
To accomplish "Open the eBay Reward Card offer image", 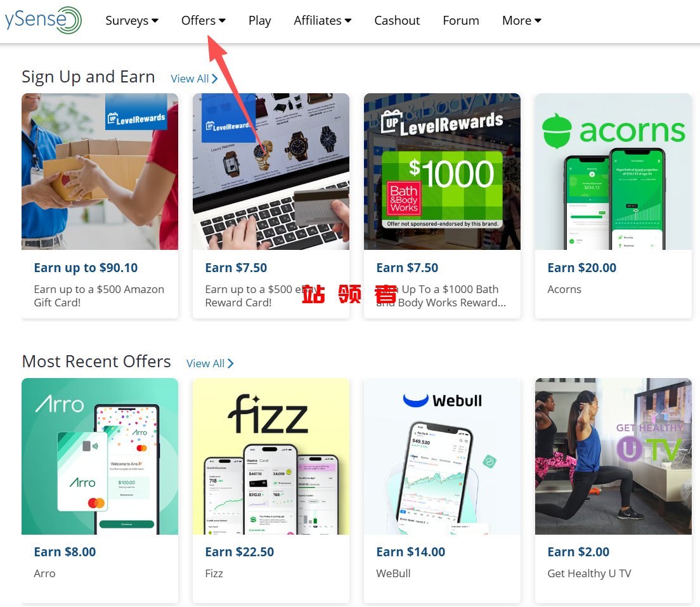I will (271, 171).
